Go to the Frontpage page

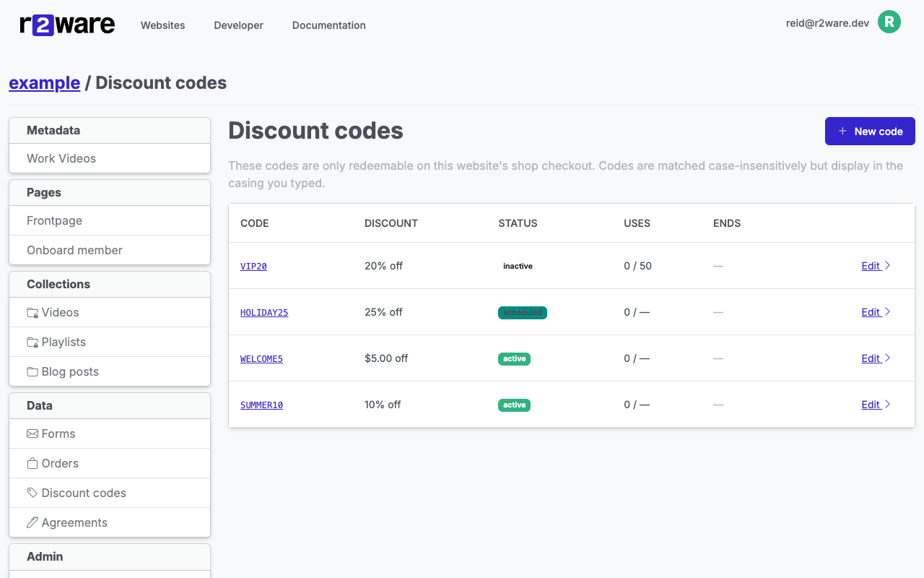click(110, 220)
